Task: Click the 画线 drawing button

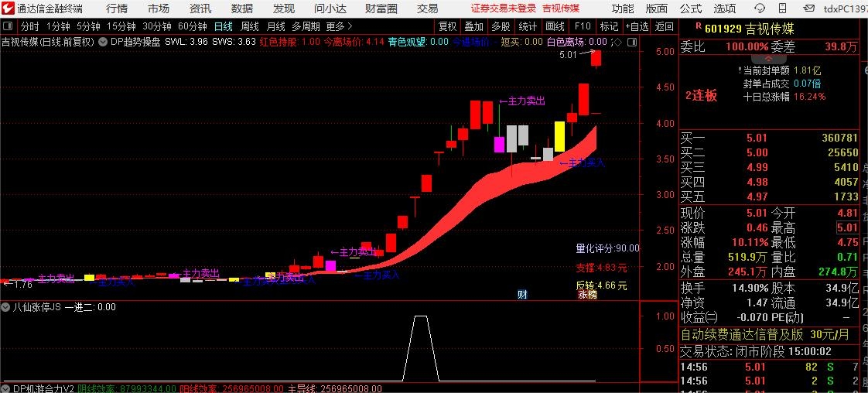Action: [555, 26]
